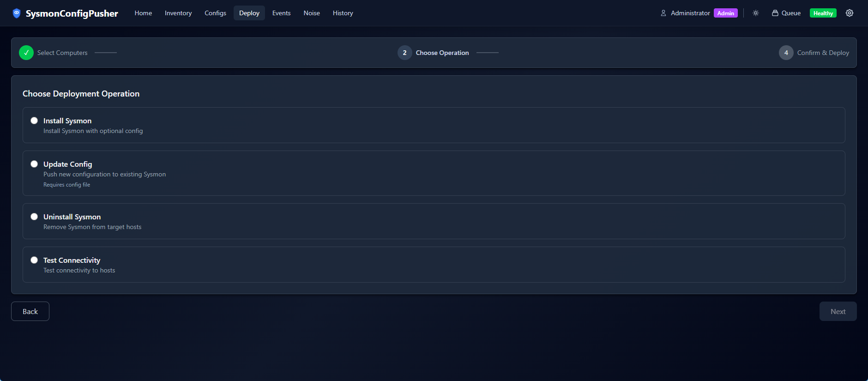Select the Install Sysmon radio button
868x381 pixels.
pos(34,121)
